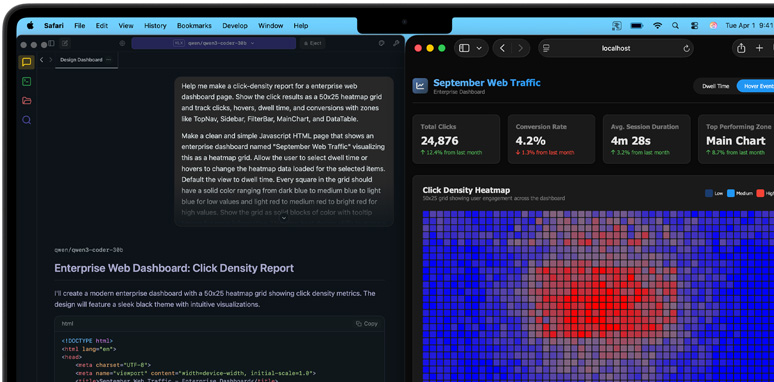
Task: Click the Top Performing Zone card
Action: tap(736, 139)
